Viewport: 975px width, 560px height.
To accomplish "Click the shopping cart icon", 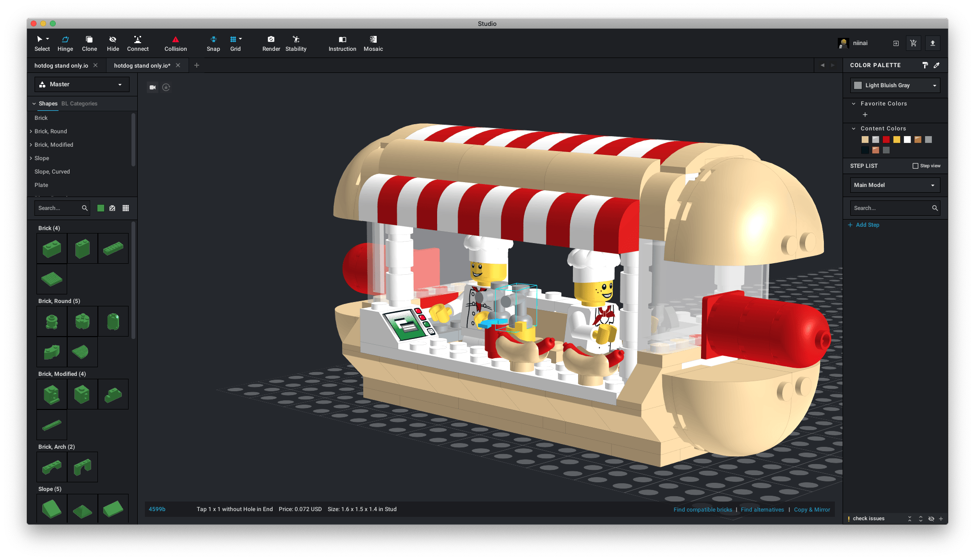I will coord(913,43).
